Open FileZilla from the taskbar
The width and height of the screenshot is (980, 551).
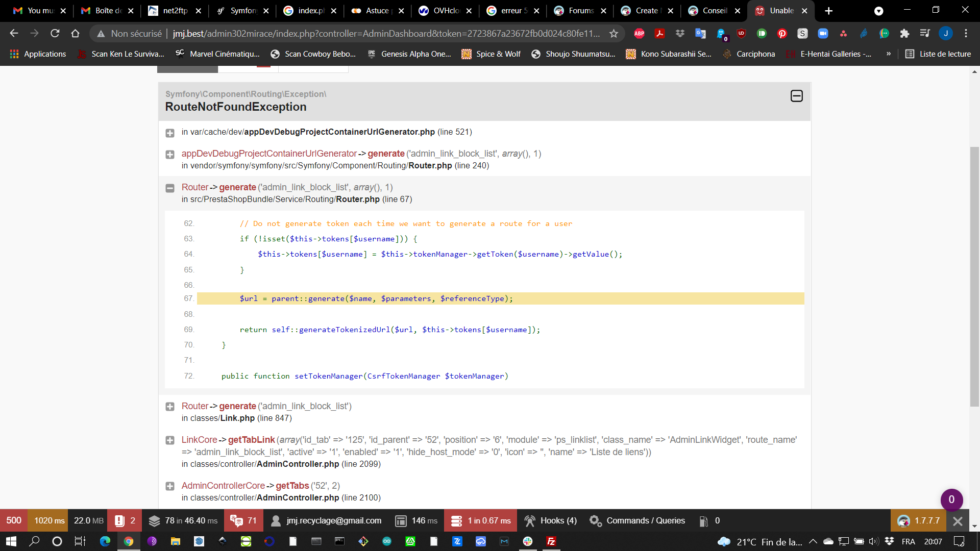(551, 541)
